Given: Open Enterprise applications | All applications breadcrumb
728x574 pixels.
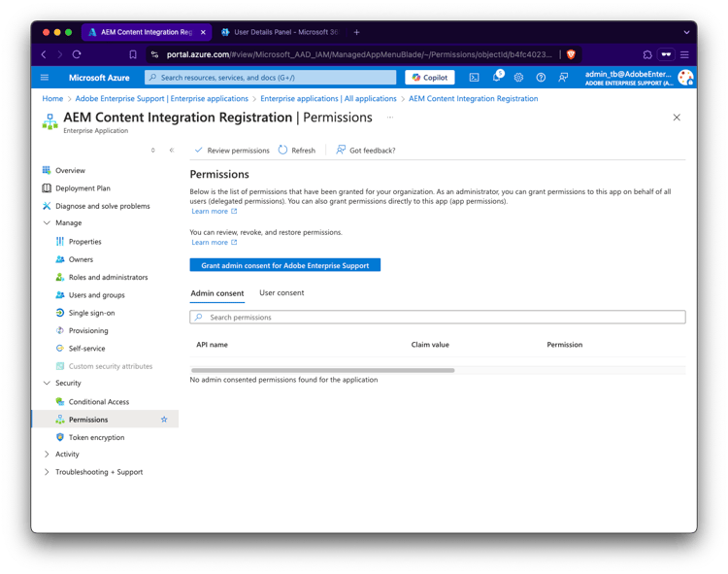Looking at the screenshot, I should [x=328, y=98].
